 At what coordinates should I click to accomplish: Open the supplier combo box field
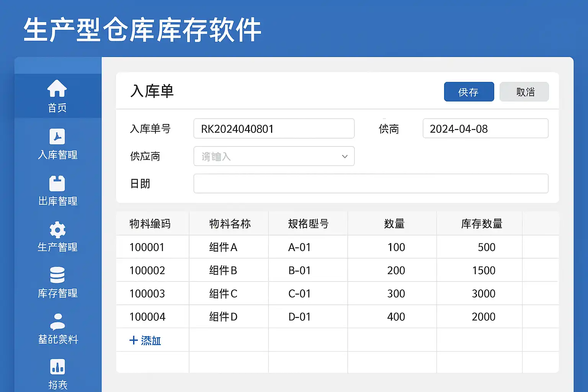click(x=268, y=157)
